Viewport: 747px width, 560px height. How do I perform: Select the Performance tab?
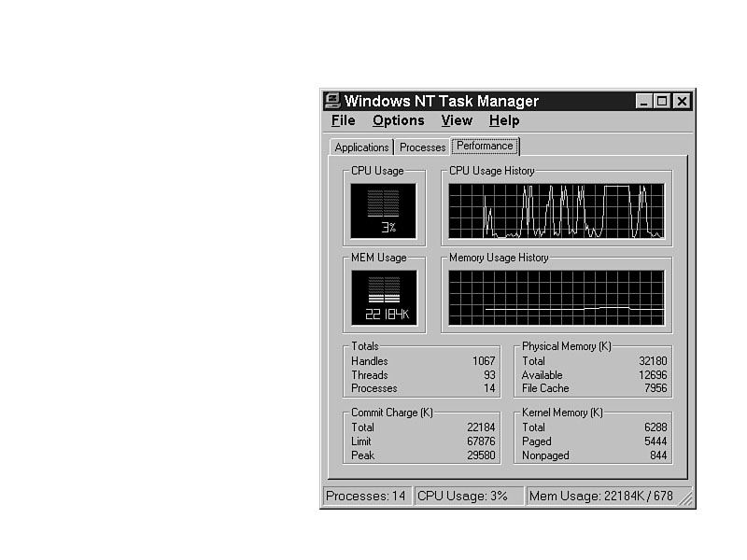(485, 146)
